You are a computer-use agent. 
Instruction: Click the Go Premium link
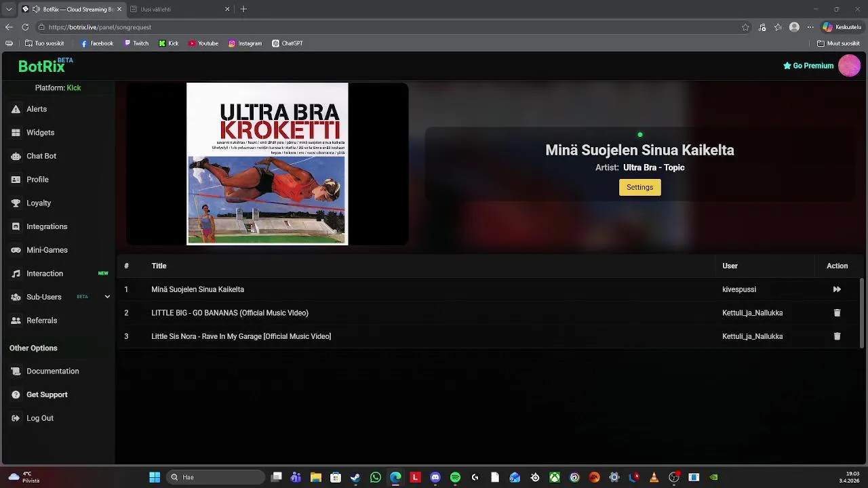808,66
